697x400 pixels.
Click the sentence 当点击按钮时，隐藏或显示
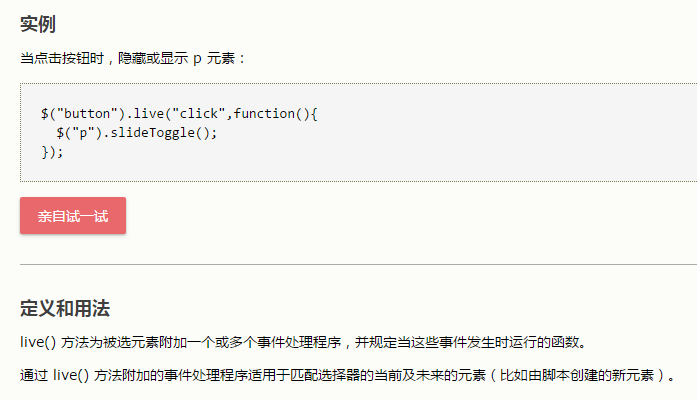[102, 58]
